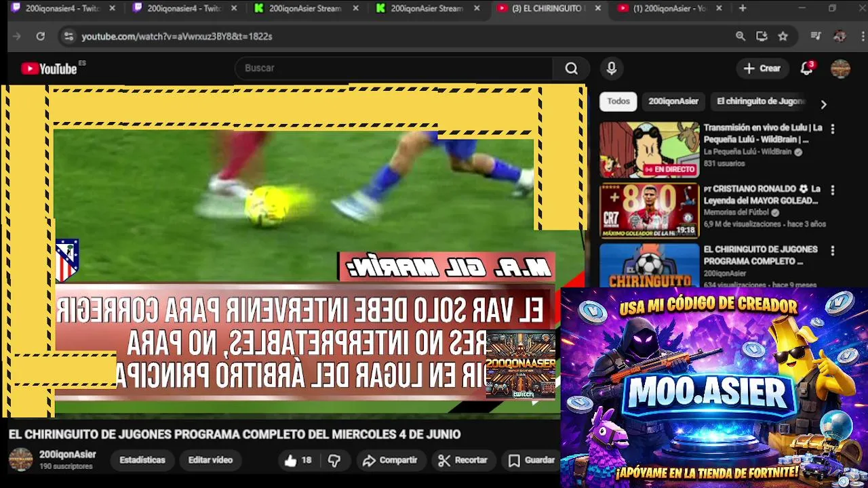868x488 pixels.
Task: Click the YouTube home logo
Action: click(x=49, y=68)
